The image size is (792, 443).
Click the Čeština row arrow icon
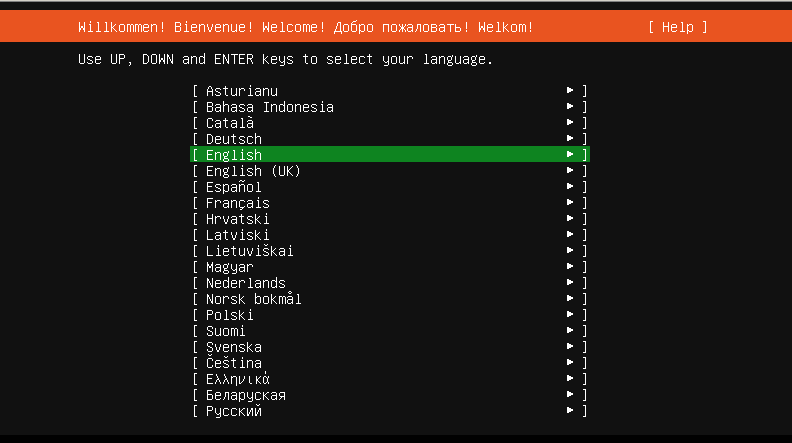[x=570, y=363]
